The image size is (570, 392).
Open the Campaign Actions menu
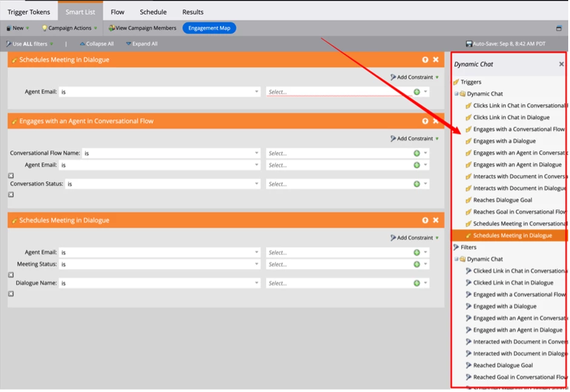70,28
